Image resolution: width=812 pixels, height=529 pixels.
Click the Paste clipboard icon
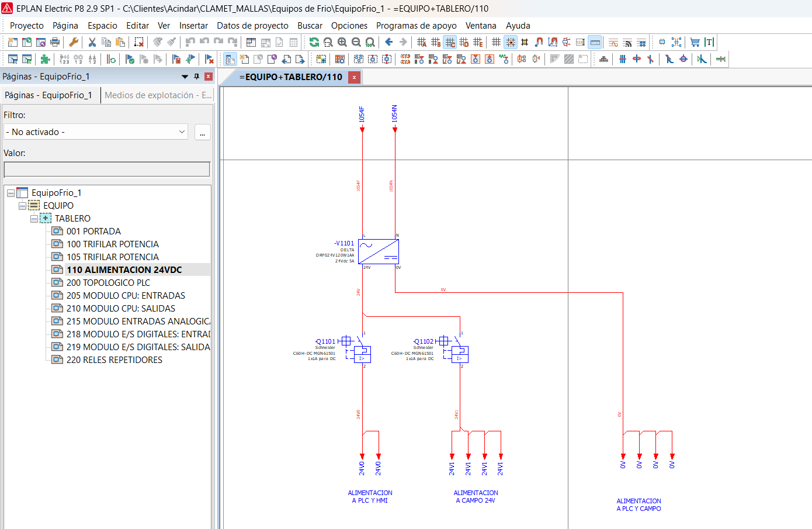[120, 42]
